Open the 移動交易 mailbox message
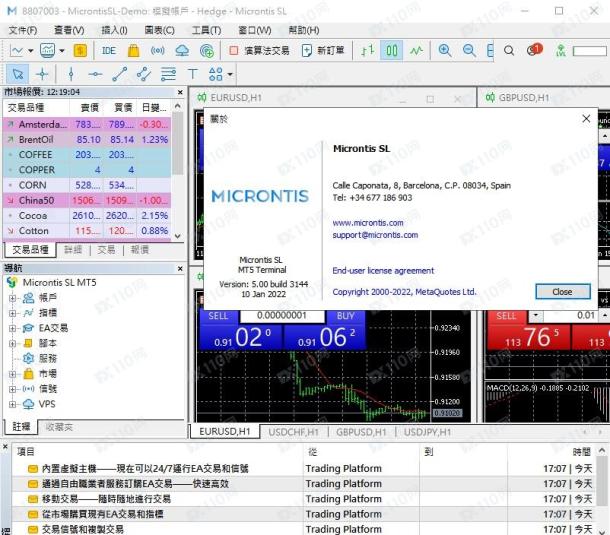 tap(305, 499)
